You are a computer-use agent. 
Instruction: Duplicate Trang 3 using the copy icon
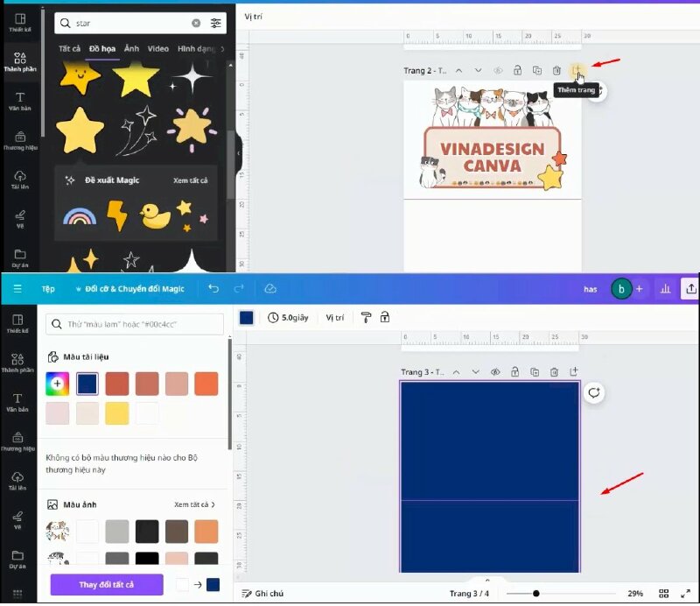pyautogui.click(x=535, y=372)
